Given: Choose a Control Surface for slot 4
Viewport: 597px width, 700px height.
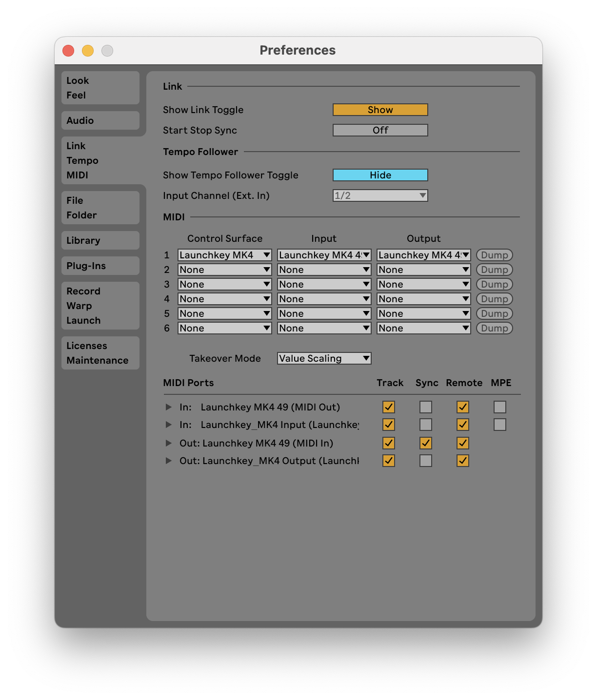Looking at the screenshot, I should point(225,299).
